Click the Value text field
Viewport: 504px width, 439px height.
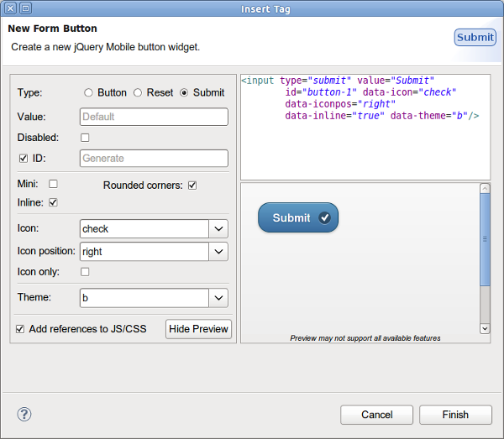(154, 117)
